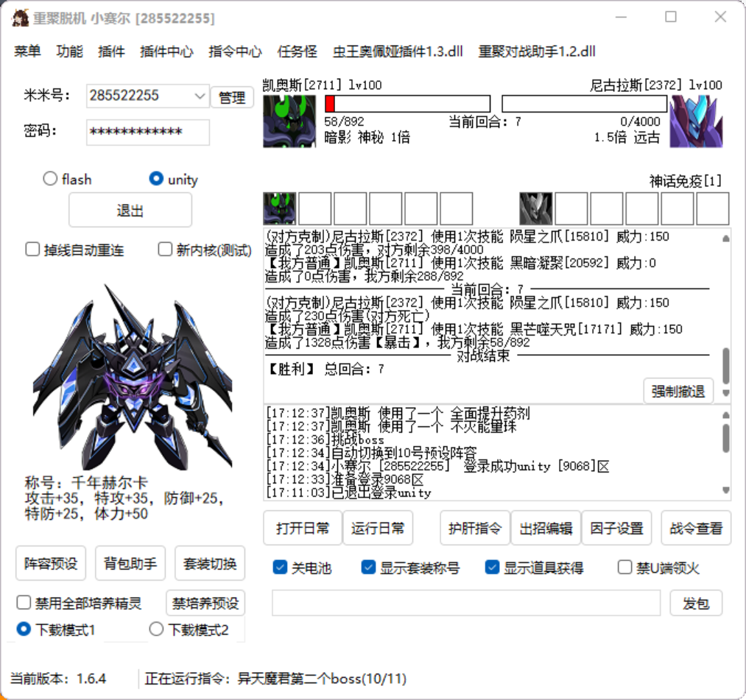This screenshot has width=746, height=700.
Task: Click the event log scrollbar thumb
Action: point(725,437)
